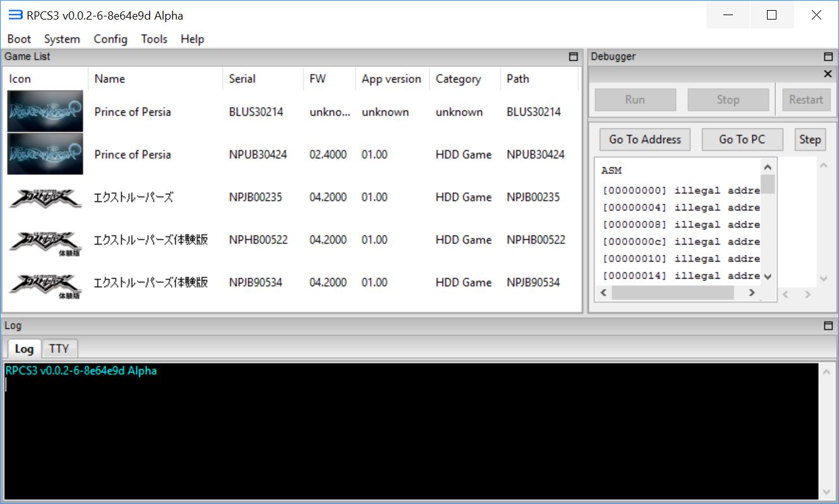Open the Config menu

[x=110, y=39]
